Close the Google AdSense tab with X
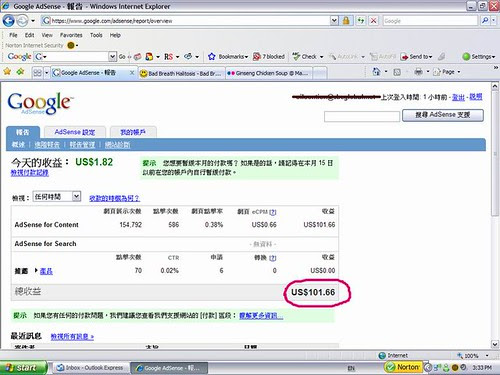 132,72
